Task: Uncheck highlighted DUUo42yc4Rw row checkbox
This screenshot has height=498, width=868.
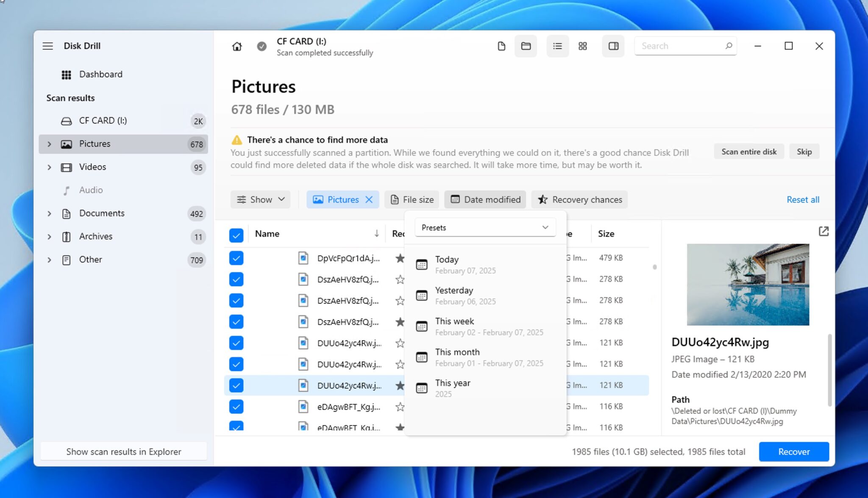Action: [236, 385]
